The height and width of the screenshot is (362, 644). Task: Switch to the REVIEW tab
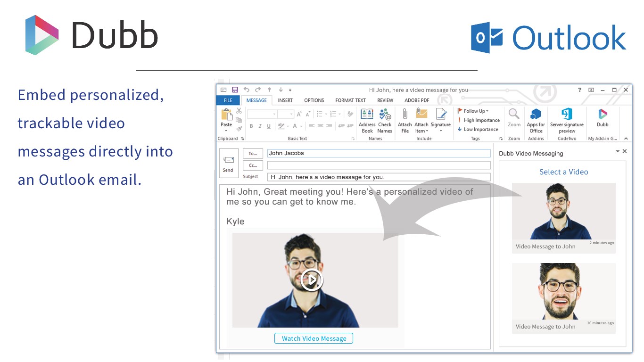click(x=385, y=100)
